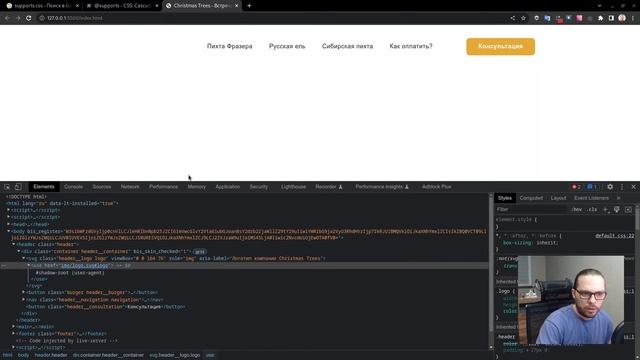Click the address bar URL 127.0.0.1
Screen dimensions: 640x360
(x=74, y=18)
